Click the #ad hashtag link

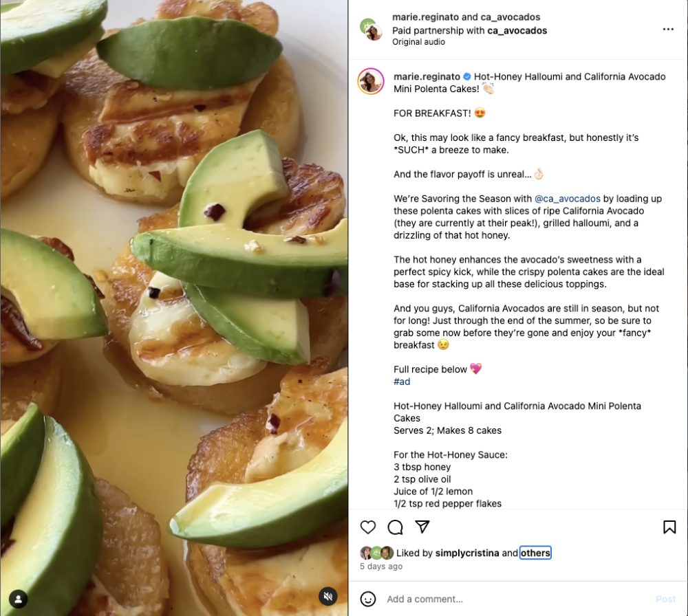(401, 381)
